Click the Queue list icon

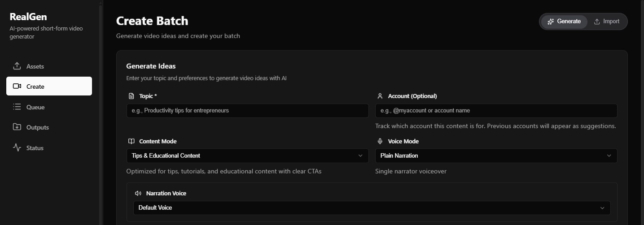coord(17,107)
